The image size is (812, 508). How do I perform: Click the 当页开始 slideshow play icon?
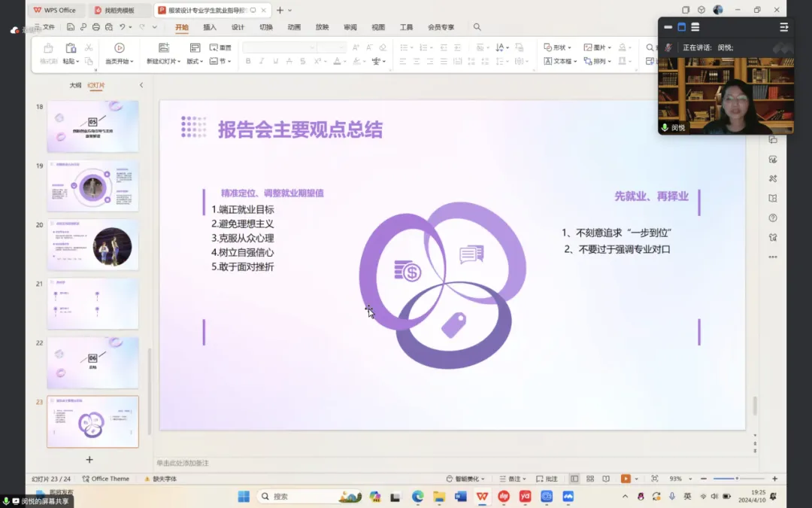119,48
